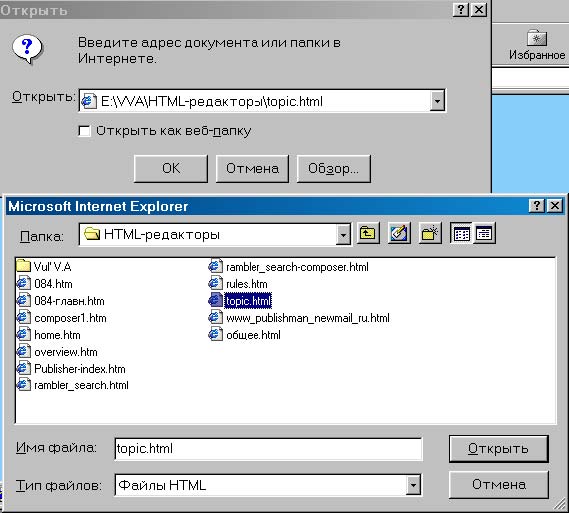Viewport: 569px width, 513px height.
Task: Switch to list view icon
Action: coord(461,233)
